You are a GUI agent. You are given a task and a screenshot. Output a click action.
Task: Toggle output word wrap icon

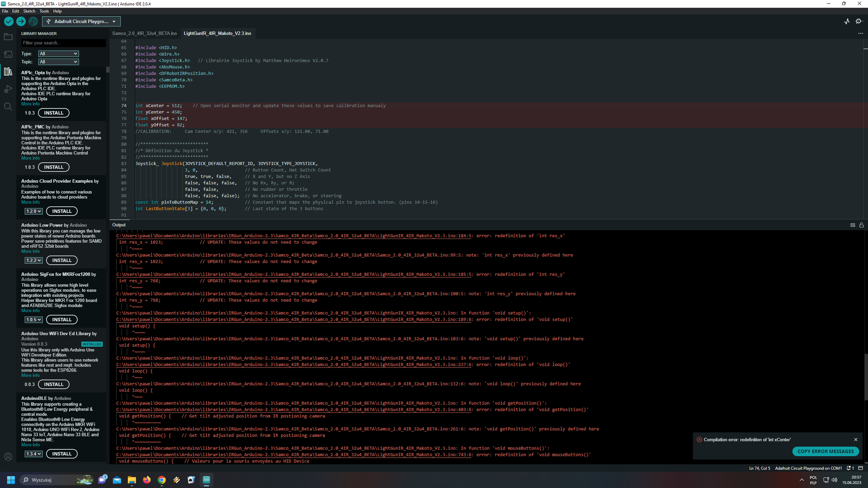point(852,225)
